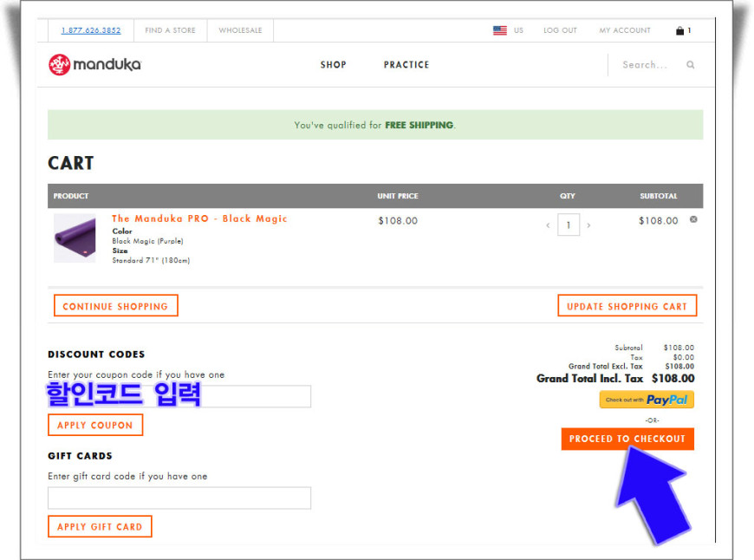Click UPDATE SHOPPING CART button
Image resolution: width=754 pixels, height=560 pixels.
[627, 305]
